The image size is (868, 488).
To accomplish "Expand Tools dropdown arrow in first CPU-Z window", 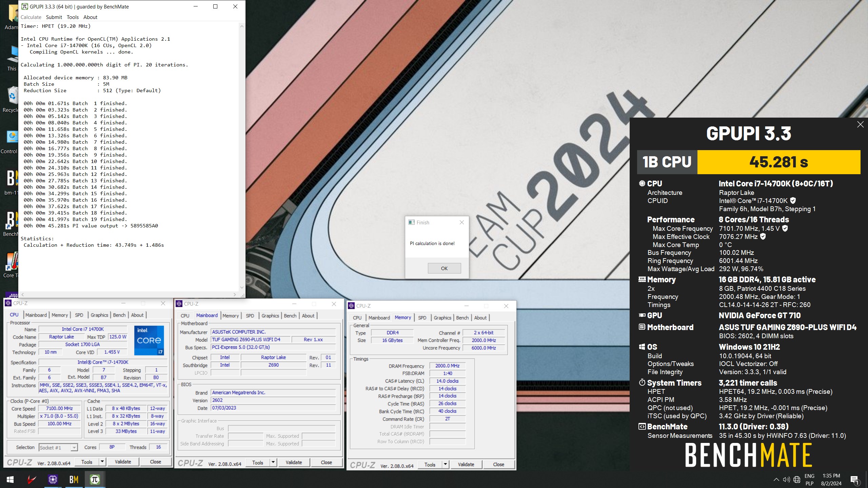I will coord(102,462).
